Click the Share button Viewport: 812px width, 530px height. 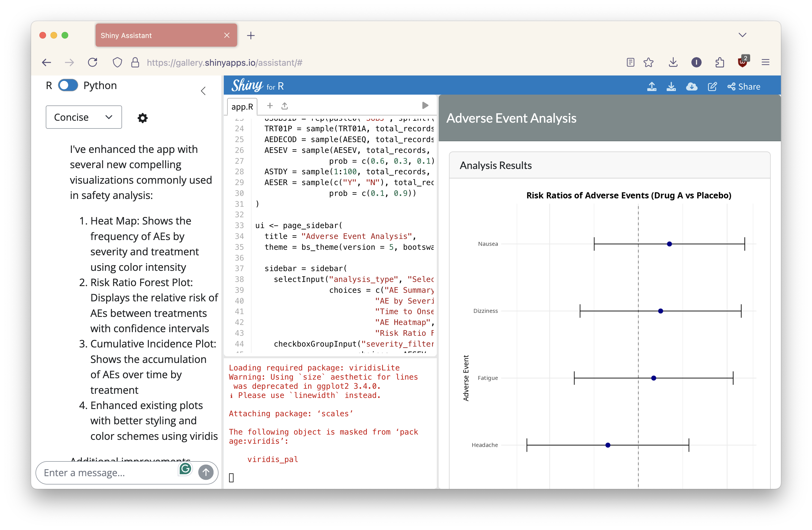[x=744, y=87]
